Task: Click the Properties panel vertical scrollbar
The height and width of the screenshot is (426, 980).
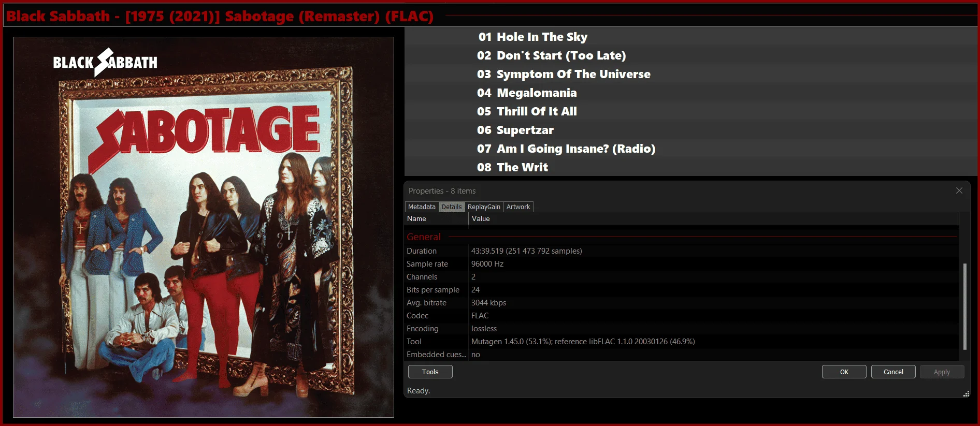Action: point(964,306)
